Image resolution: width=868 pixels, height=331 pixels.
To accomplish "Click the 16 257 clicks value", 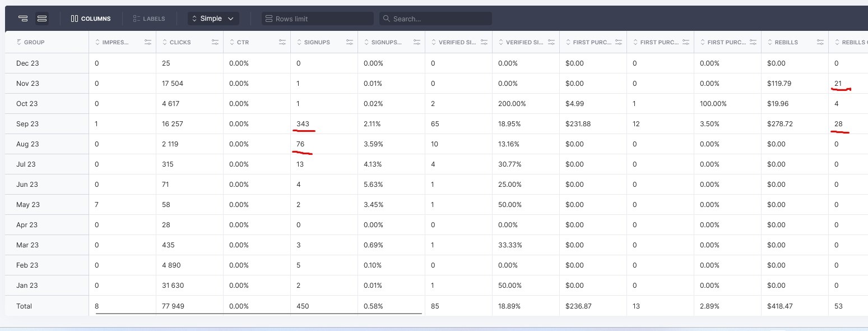I will [x=172, y=124].
